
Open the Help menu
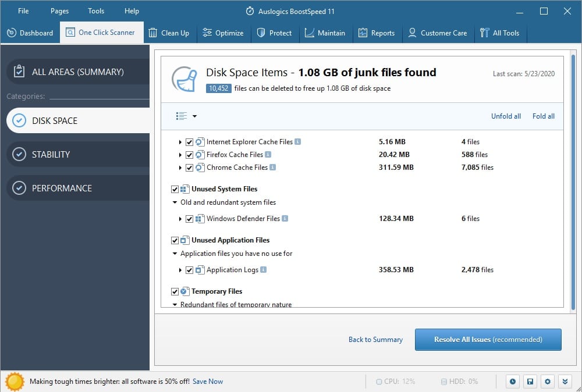pos(132,10)
